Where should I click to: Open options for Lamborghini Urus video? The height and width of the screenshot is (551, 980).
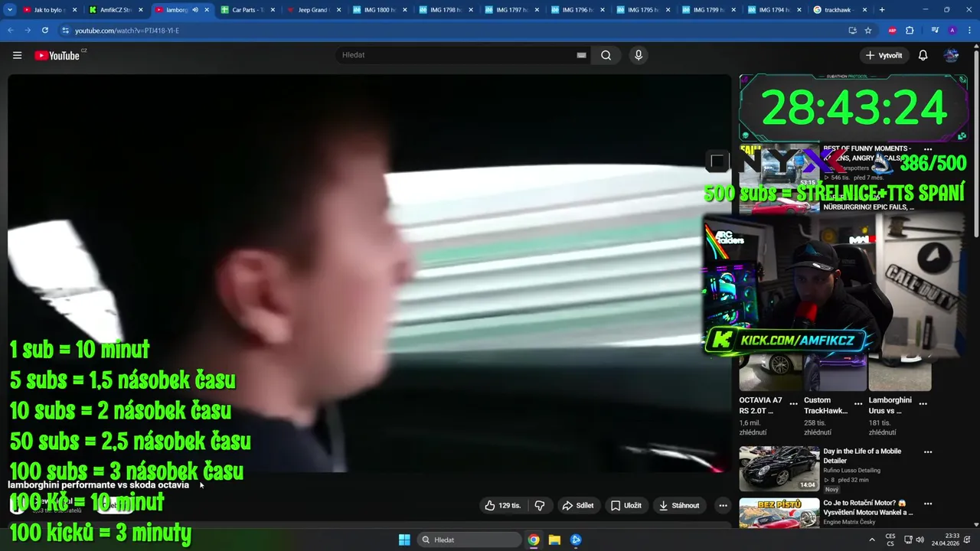[x=923, y=403]
